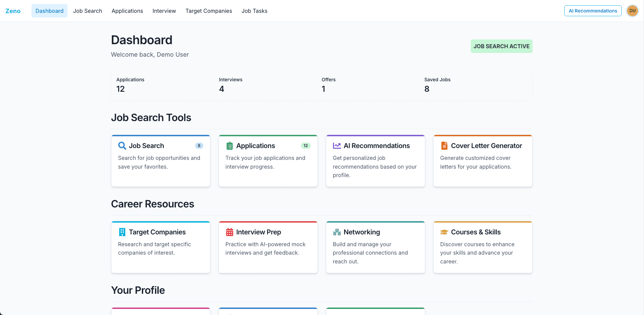
Task: Click the Job Search Tools heading
Action: 151,118
